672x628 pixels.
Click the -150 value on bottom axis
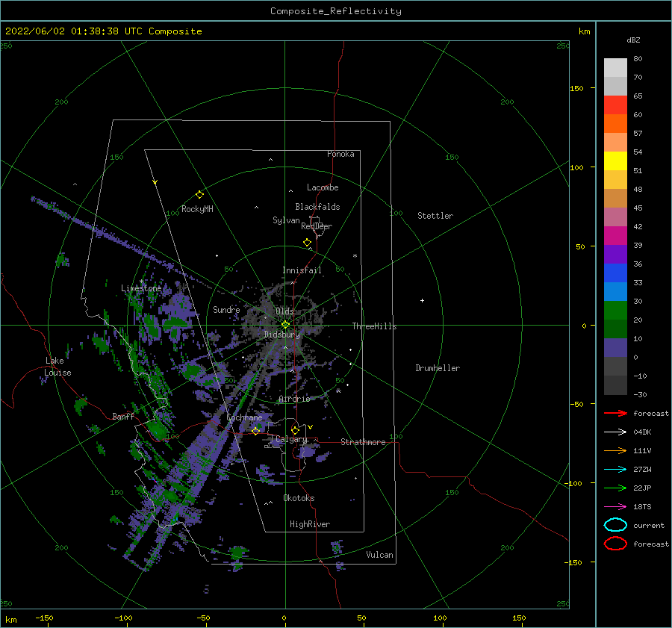tap(44, 618)
